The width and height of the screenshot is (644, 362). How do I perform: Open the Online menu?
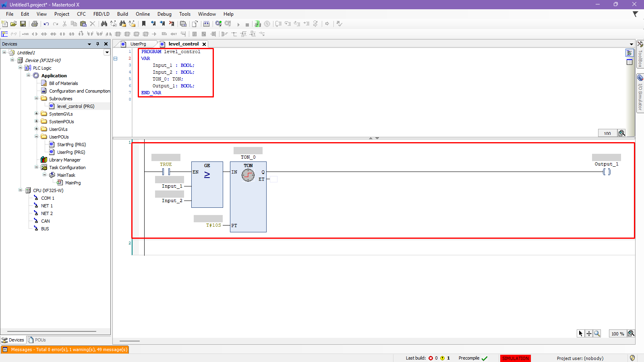point(143,14)
